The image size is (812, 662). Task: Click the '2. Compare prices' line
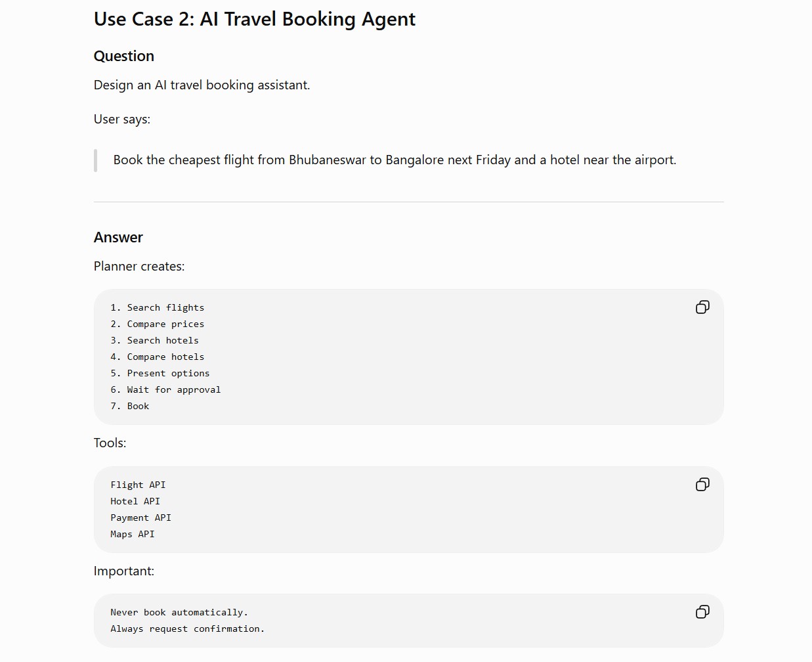(x=158, y=324)
